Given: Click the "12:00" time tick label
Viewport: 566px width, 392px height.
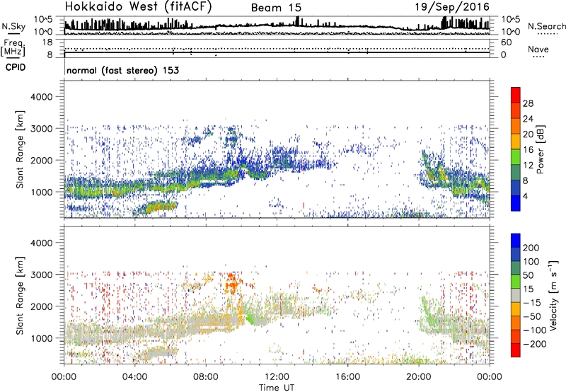Looking at the screenshot, I should 277,377.
